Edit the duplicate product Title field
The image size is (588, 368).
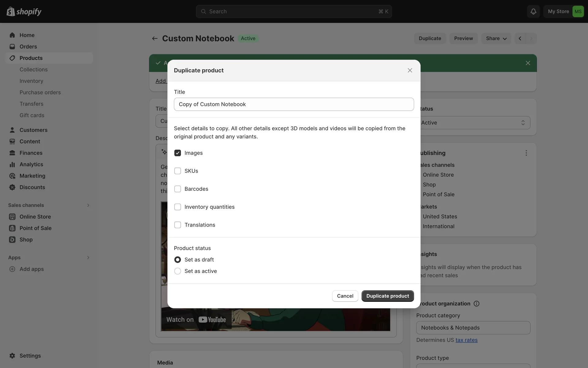click(x=294, y=104)
